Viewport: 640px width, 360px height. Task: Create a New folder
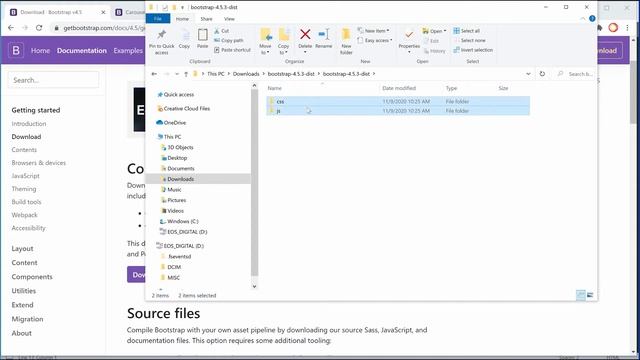coord(346,42)
